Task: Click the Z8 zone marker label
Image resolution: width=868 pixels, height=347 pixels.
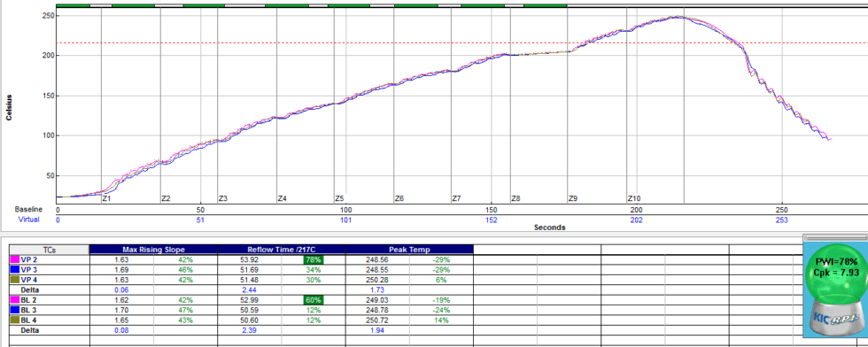Action: (515, 198)
